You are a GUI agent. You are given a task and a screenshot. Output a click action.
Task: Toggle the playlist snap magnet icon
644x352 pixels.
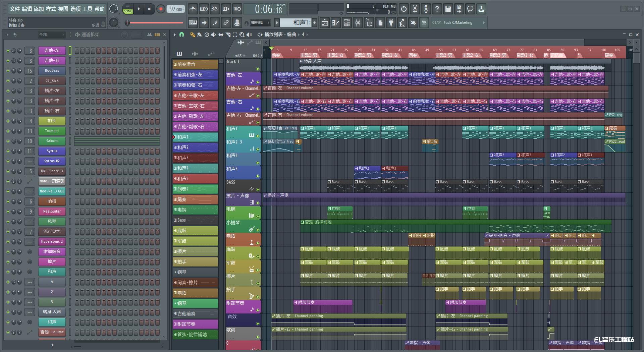tap(181, 35)
